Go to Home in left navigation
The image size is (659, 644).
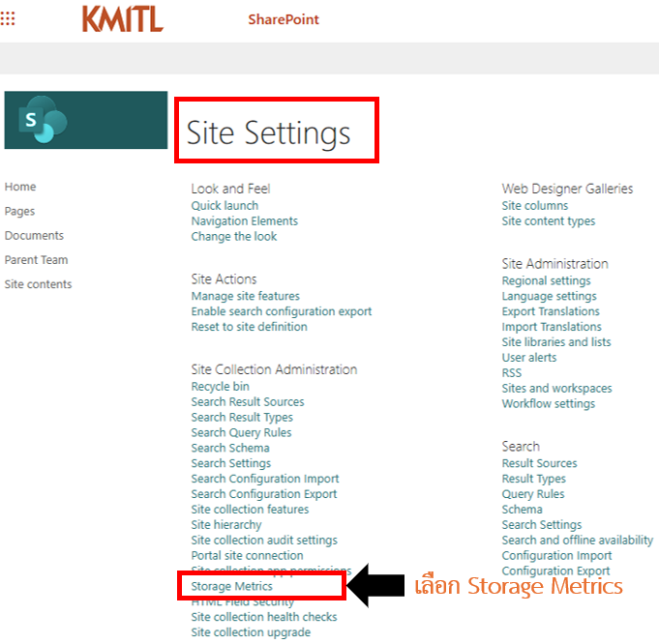pyautogui.click(x=20, y=187)
